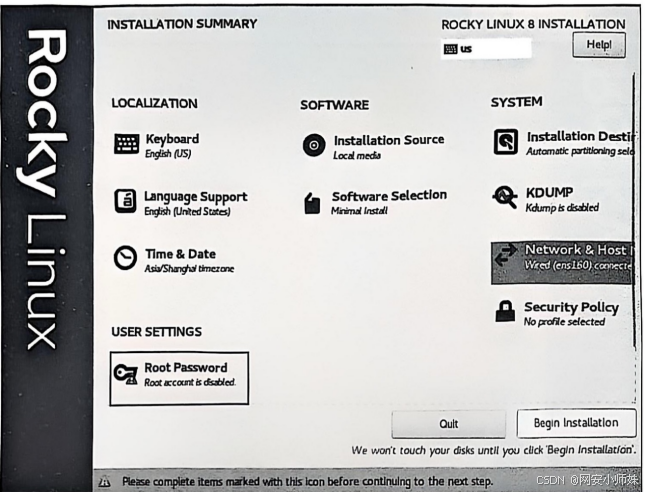Click the Help! button
The width and height of the screenshot is (645, 492).
(598, 45)
